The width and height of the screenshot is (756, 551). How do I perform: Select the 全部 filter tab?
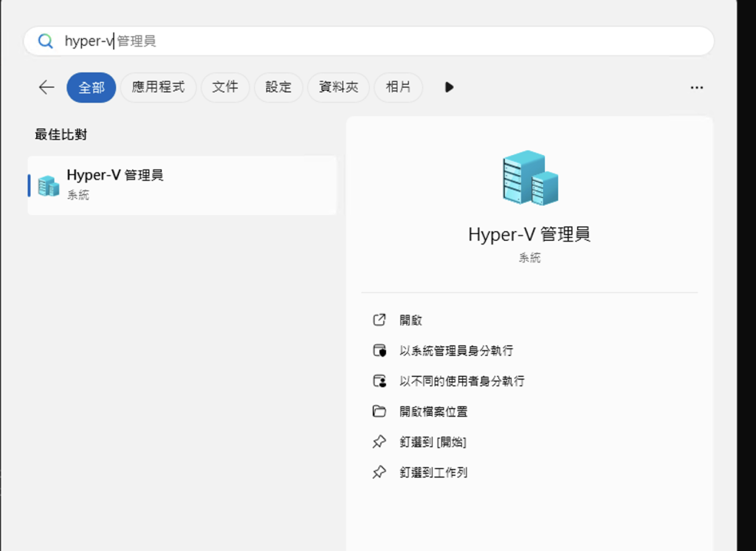(x=92, y=87)
